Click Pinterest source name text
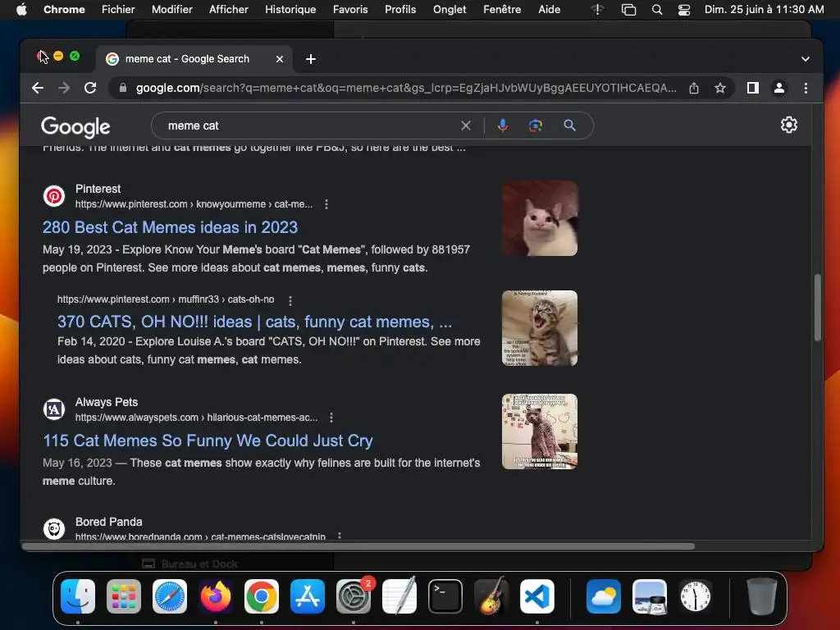This screenshot has width=840, height=630. [x=98, y=189]
